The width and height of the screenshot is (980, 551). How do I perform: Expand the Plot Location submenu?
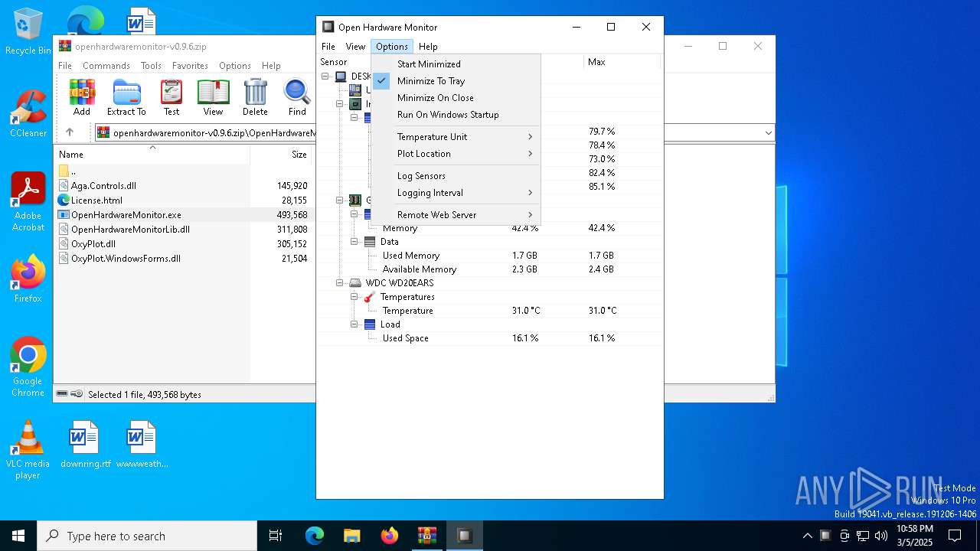click(456, 154)
